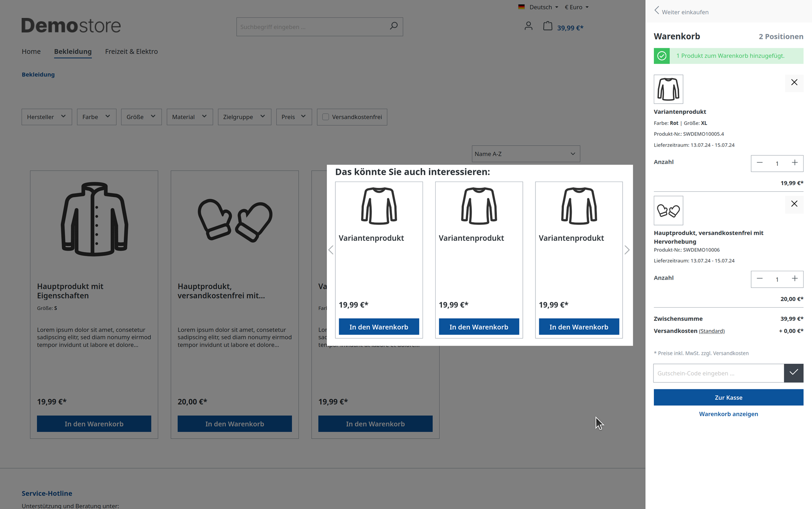Expand the Farbe filter dropdown

coord(96,117)
